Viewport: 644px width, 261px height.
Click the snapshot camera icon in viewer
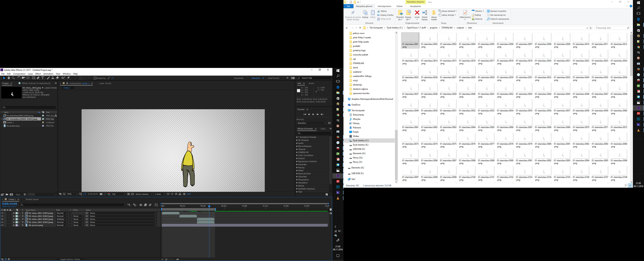(101, 194)
